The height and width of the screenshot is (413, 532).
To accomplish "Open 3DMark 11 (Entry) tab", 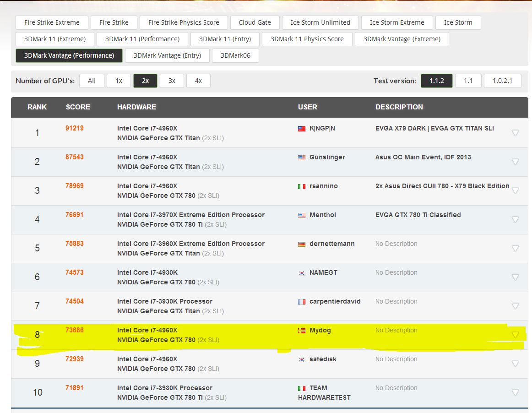I will click(x=225, y=39).
